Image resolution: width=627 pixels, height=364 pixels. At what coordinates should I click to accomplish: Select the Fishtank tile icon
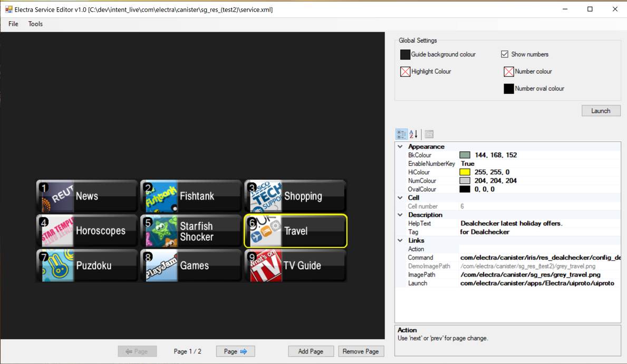point(161,196)
